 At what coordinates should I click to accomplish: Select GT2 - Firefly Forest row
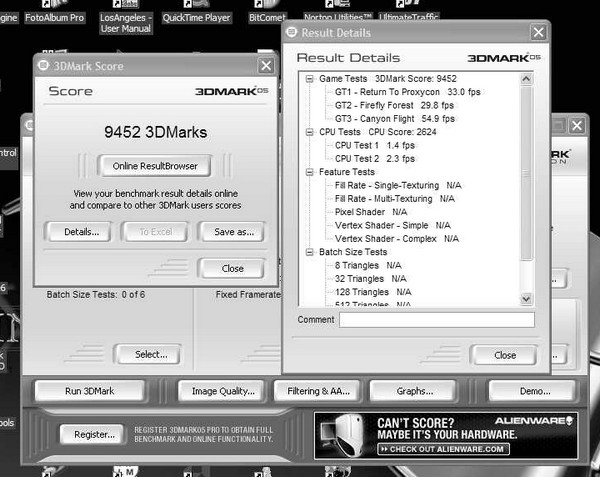pyautogui.click(x=394, y=106)
